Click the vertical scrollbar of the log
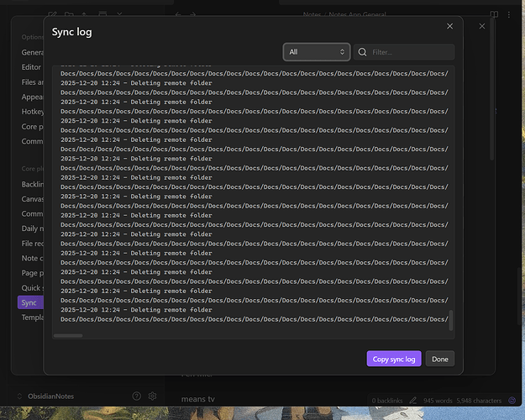This screenshot has width=525, height=420. (x=451, y=320)
